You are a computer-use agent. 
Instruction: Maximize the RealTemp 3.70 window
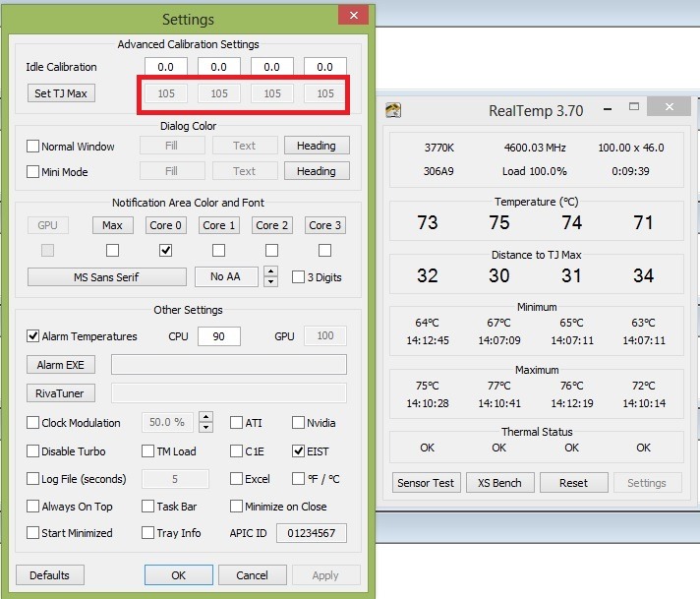click(634, 107)
